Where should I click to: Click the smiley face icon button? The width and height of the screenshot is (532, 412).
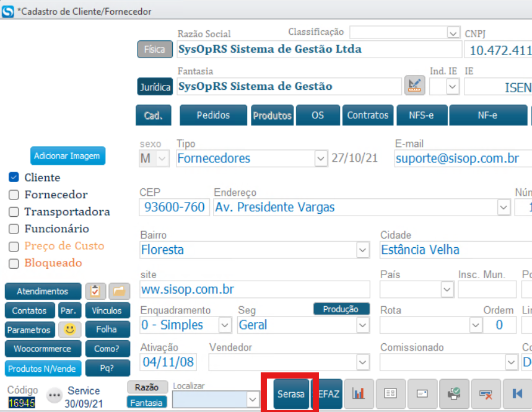point(70,329)
